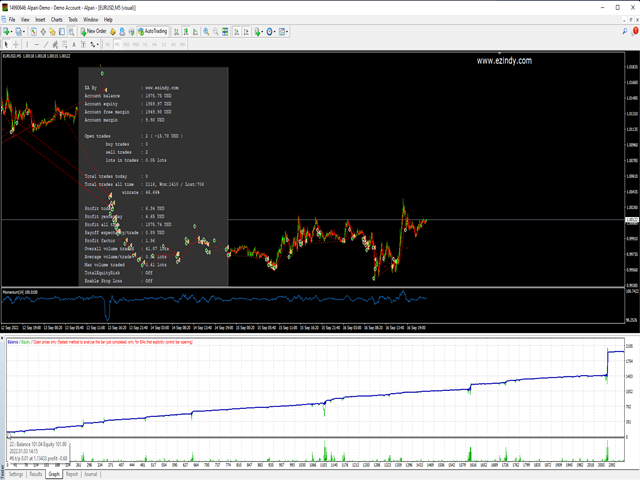Expand the Periods clock dropdown arrow
Image resolution: width=640 pixels, height=480 pixels.
(275, 31)
